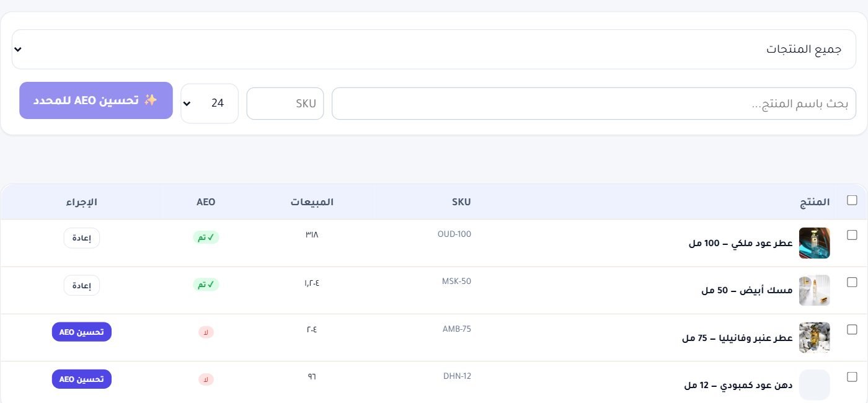The image size is (868, 403).
Task: Open the جميع المنتجات category dropdown
Action: point(434,49)
